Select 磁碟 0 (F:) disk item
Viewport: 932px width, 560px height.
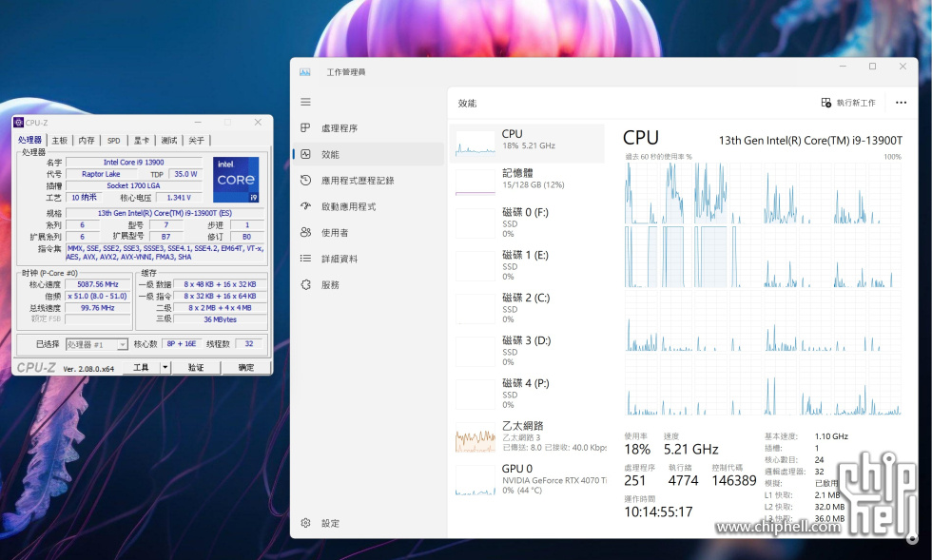point(527,222)
